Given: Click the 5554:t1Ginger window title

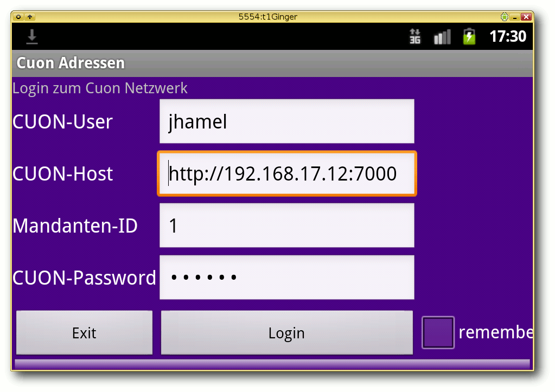Looking at the screenshot, I should click(x=268, y=17).
